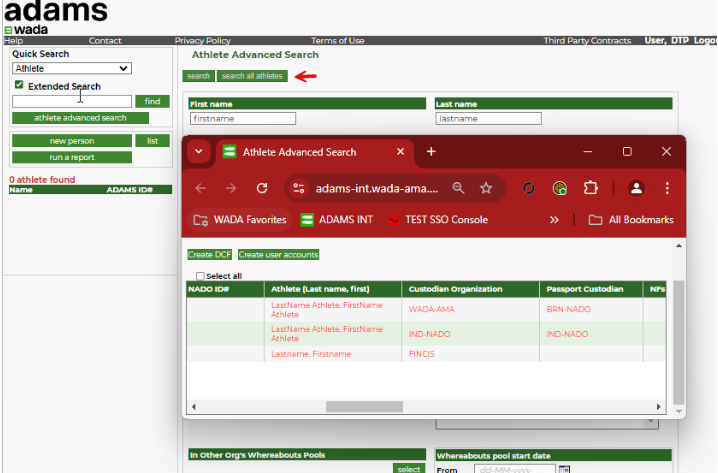Viewport: 718px width, 473px height.
Task: Reload the Athlete Advanced Search page
Action: (x=262, y=188)
